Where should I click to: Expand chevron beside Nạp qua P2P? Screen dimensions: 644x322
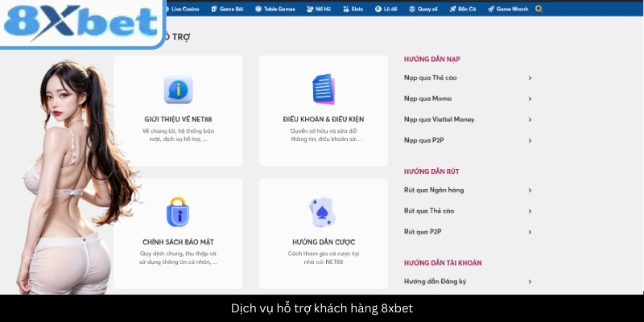click(530, 140)
